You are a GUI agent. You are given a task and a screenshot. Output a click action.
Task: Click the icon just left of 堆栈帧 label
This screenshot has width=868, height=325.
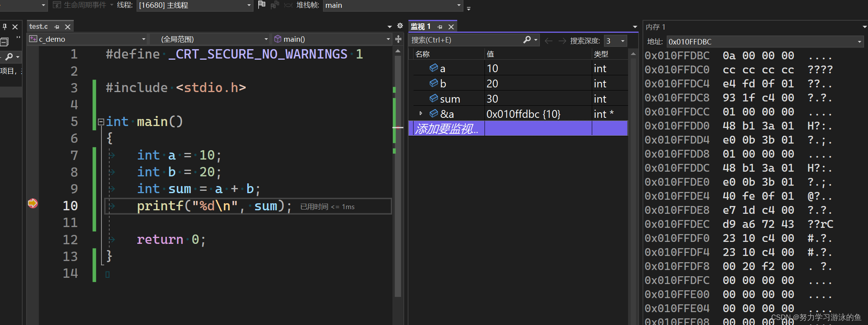pos(288,5)
